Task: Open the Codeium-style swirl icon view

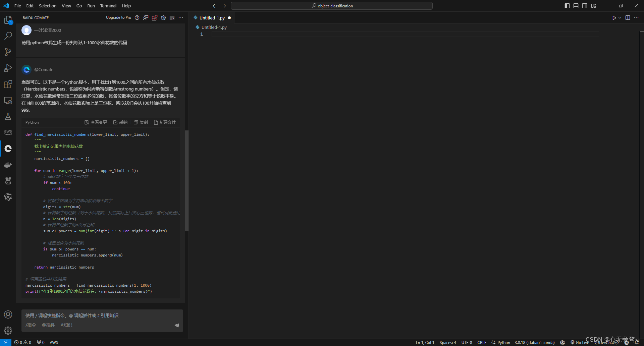Action: click(8, 197)
